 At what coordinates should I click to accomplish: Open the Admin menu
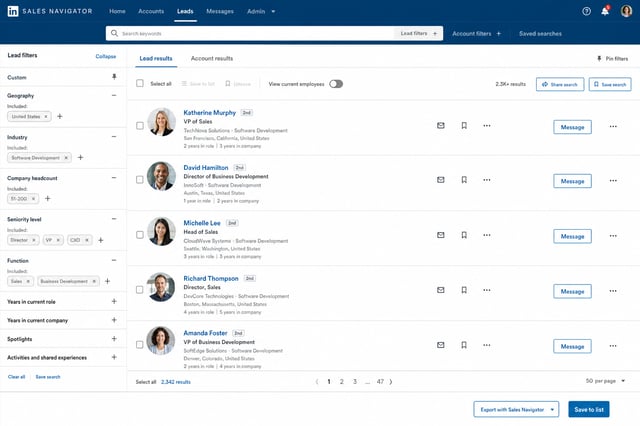(x=261, y=11)
